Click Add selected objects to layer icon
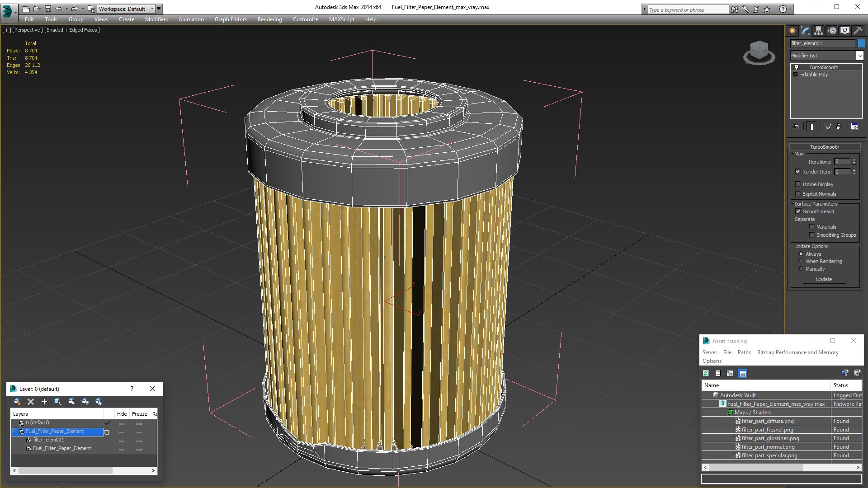The height and width of the screenshot is (488, 868). (44, 402)
